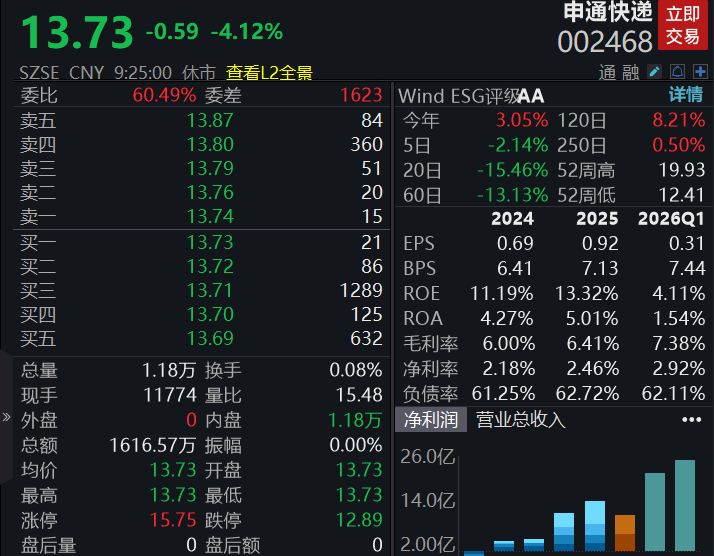Switch to 营业总收入 tab
Image resolution: width=714 pixels, height=556 pixels.
(x=520, y=419)
